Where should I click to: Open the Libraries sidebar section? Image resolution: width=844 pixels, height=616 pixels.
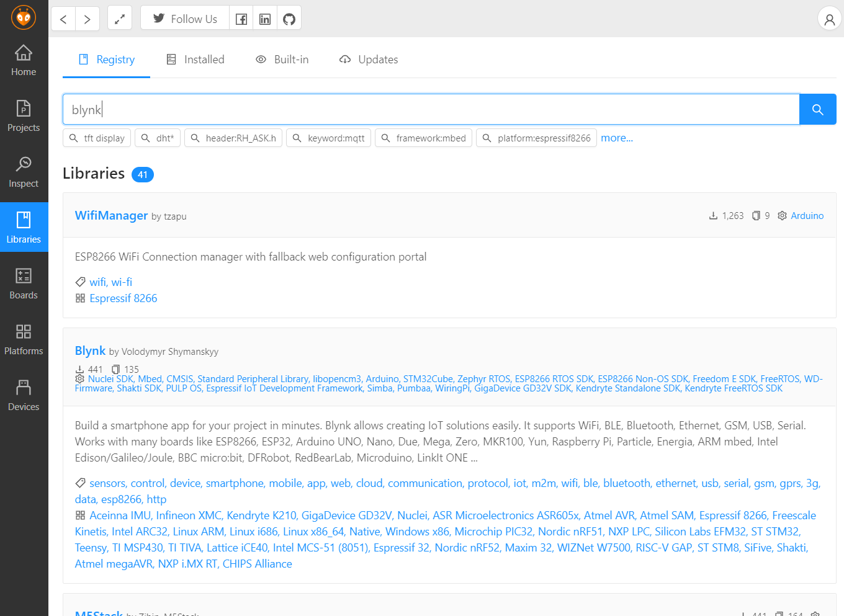click(x=24, y=228)
